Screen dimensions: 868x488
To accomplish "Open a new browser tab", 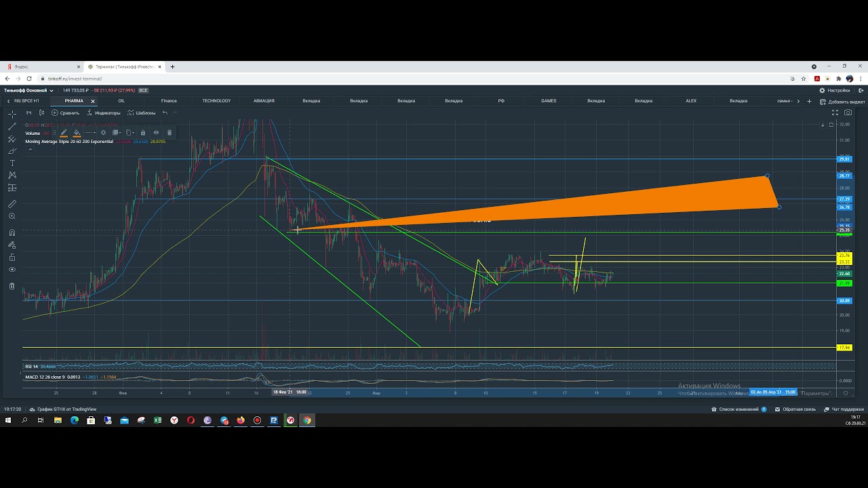I will 172,67.
